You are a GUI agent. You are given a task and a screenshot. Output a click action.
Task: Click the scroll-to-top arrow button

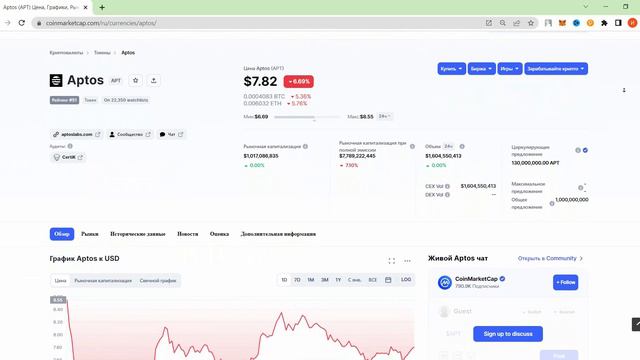[636, 324]
